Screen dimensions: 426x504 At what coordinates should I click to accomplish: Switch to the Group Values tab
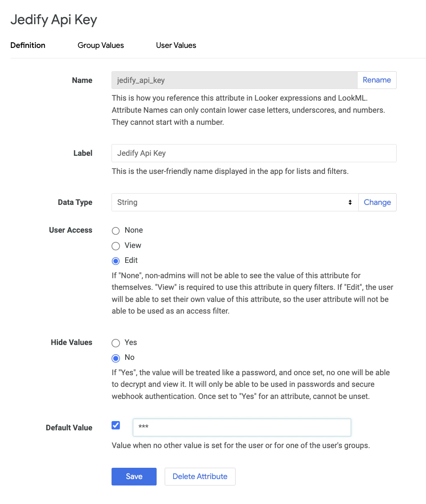(100, 45)
